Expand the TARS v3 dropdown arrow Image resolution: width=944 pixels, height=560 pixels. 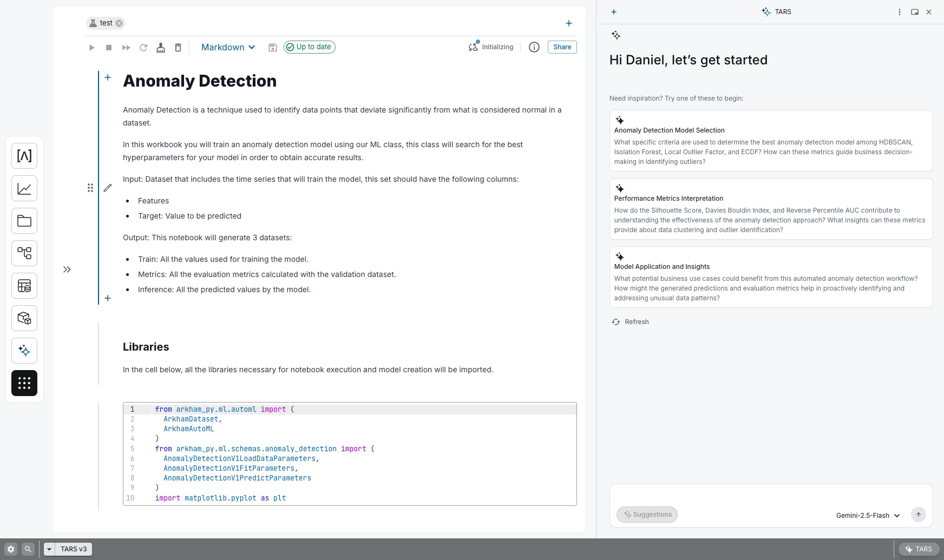coord(49,549)
